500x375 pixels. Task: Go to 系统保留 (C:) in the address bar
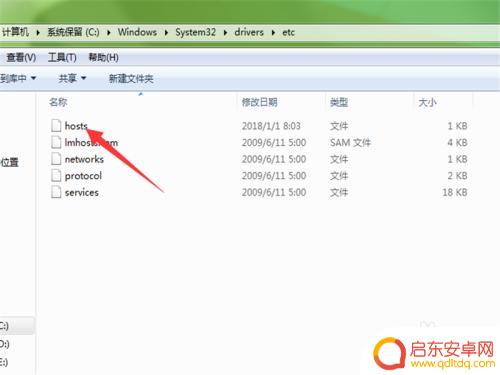tap(73, 32)
